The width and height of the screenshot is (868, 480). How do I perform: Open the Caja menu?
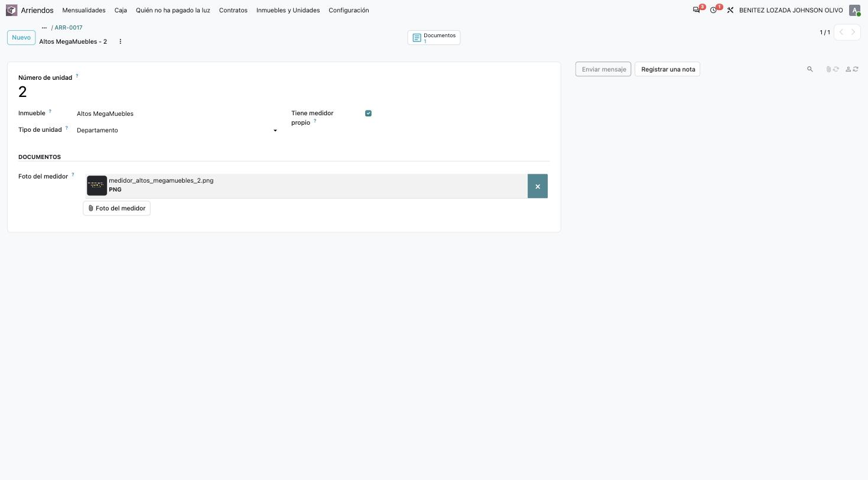[x=121, y=10]
